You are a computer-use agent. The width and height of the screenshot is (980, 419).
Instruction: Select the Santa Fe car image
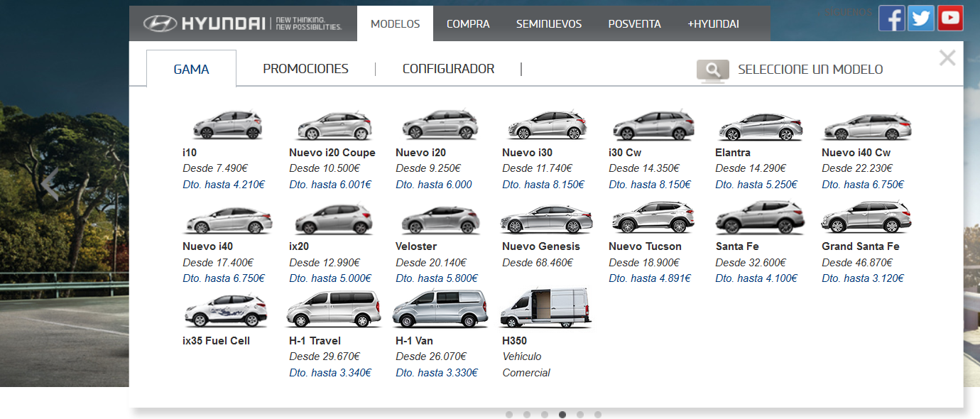click(759, 217)
